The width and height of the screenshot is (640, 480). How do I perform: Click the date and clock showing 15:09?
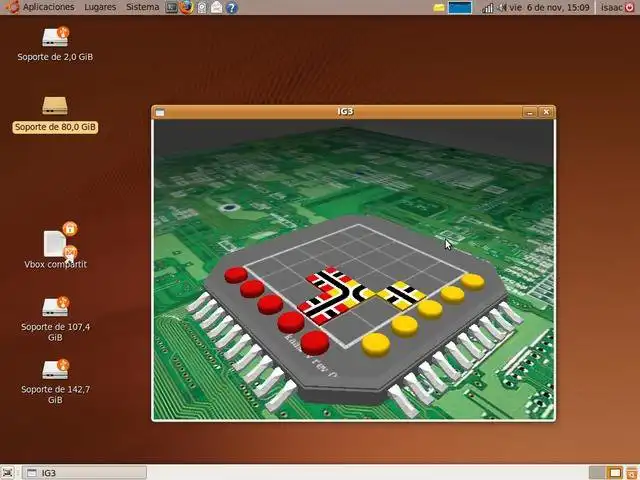tap(549, 7)
